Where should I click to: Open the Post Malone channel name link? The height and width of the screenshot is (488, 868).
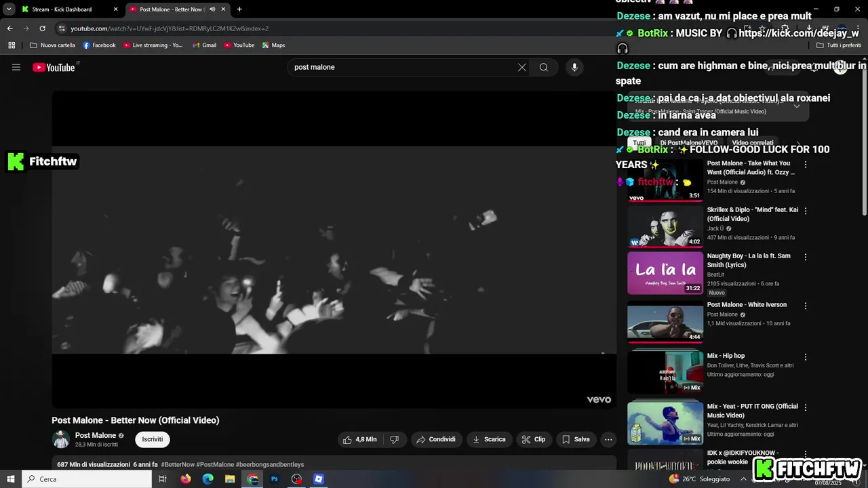96,435
